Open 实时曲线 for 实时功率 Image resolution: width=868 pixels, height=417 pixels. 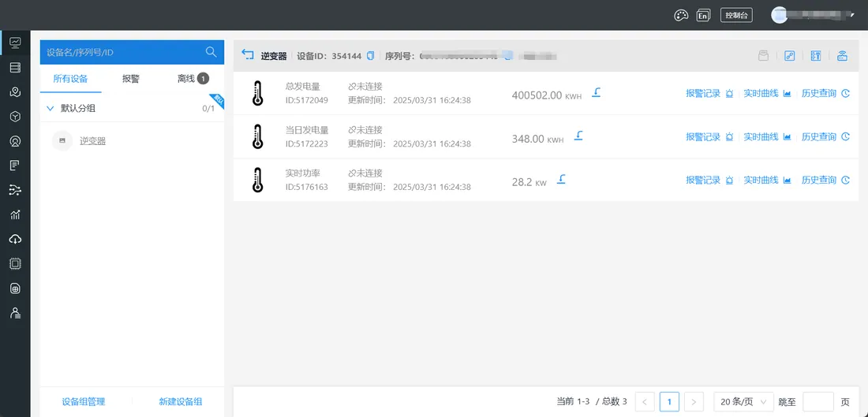tap(767, 180)
